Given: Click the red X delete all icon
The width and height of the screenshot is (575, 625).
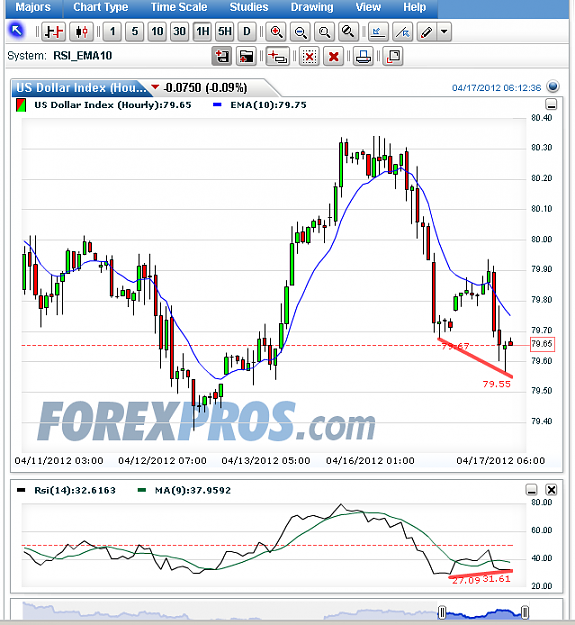Looking at the screenshot, I should coord(334,56).
